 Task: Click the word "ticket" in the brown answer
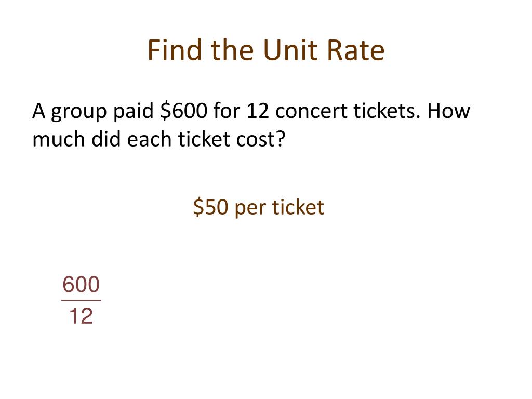click(x=298, y=207)
